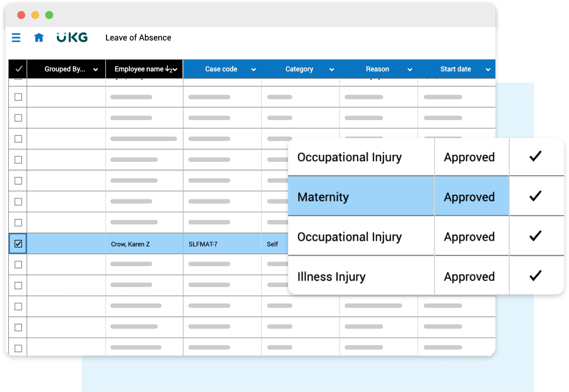The image size is (569, 392).
Task: Click the UKG logo
Action: 72,37
